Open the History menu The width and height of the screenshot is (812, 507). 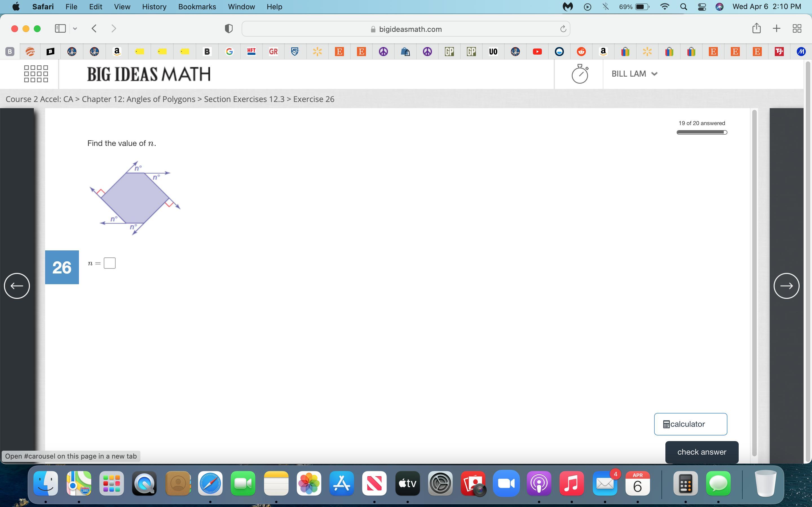(154, 7)
